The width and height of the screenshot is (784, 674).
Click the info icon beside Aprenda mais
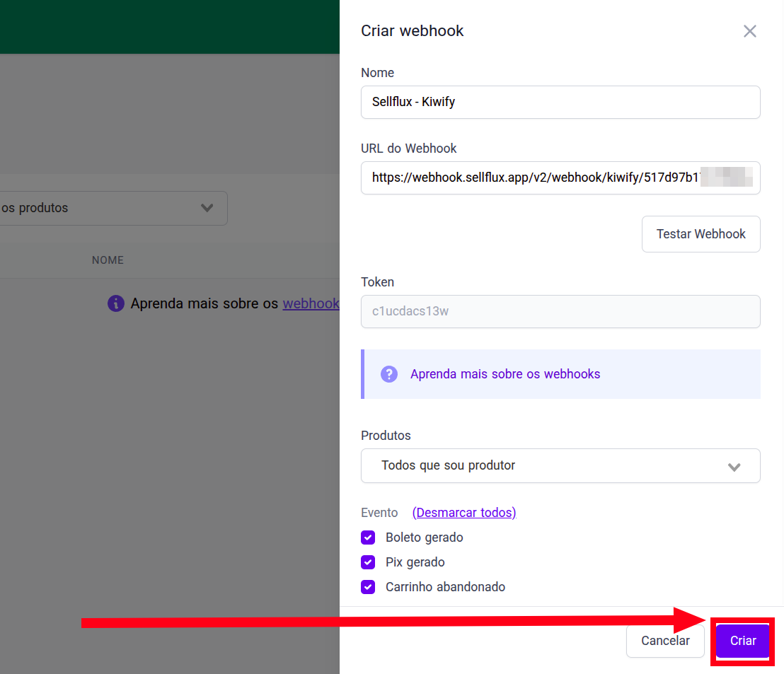pyautogui.click(x=116, y=303)
